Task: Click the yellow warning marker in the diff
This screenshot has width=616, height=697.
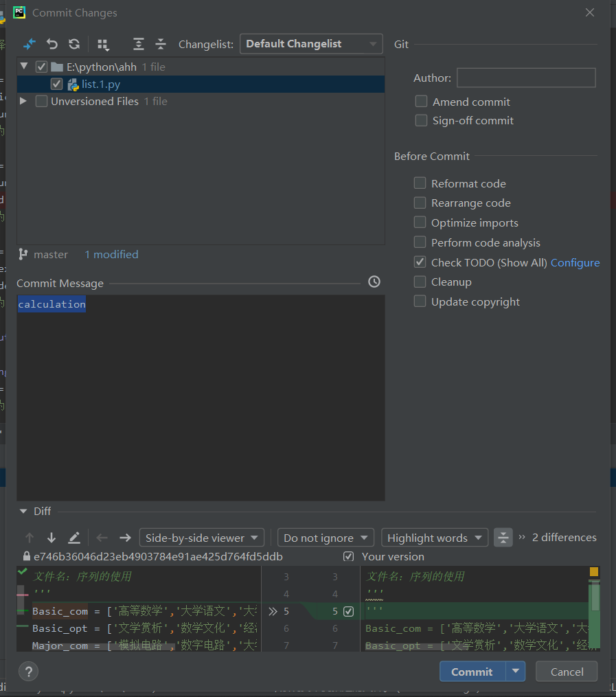Action: pyautogui.click(x=594, y=571)
